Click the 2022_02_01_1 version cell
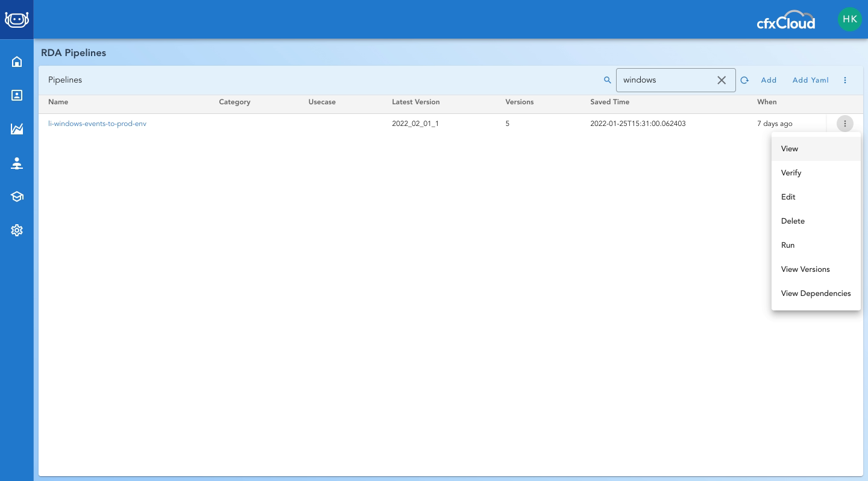 coord(415,124)
